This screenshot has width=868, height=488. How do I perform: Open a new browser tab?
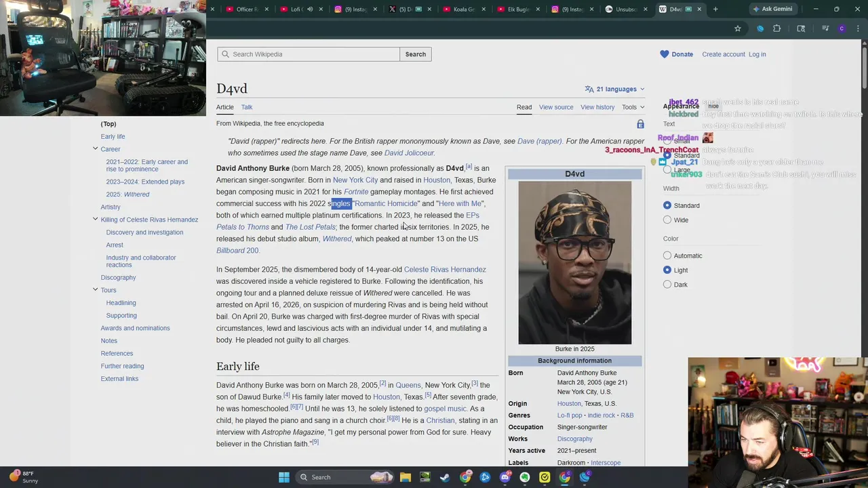click(x=715, y=9)
